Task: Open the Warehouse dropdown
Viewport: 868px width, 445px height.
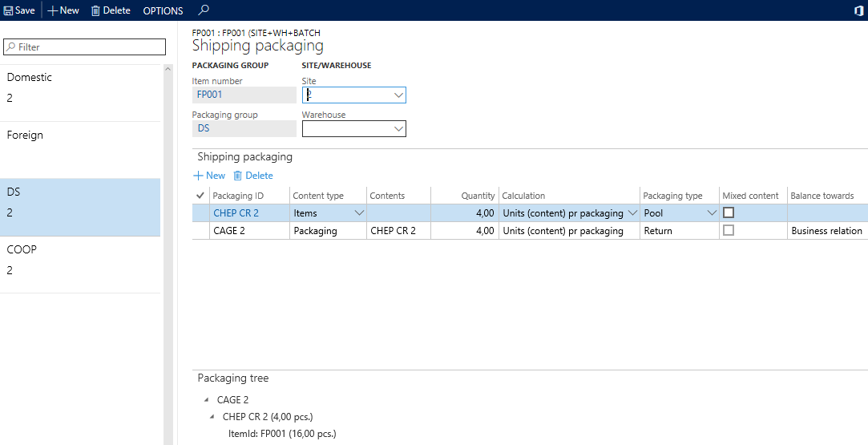Action: (x=398, y=128)
